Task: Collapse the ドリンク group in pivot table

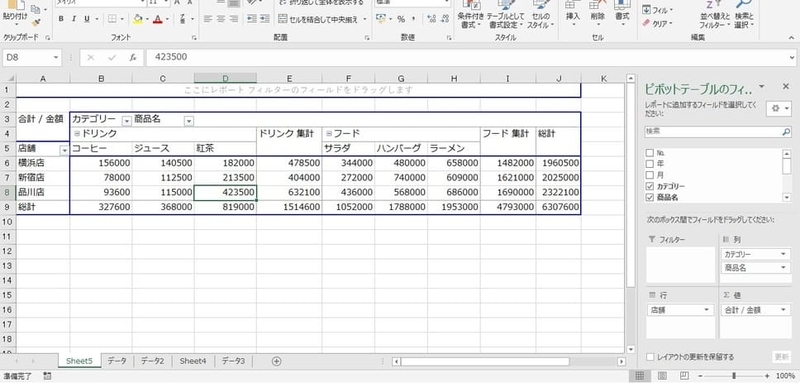Action: pyautogui.click(x=77, y=134)
